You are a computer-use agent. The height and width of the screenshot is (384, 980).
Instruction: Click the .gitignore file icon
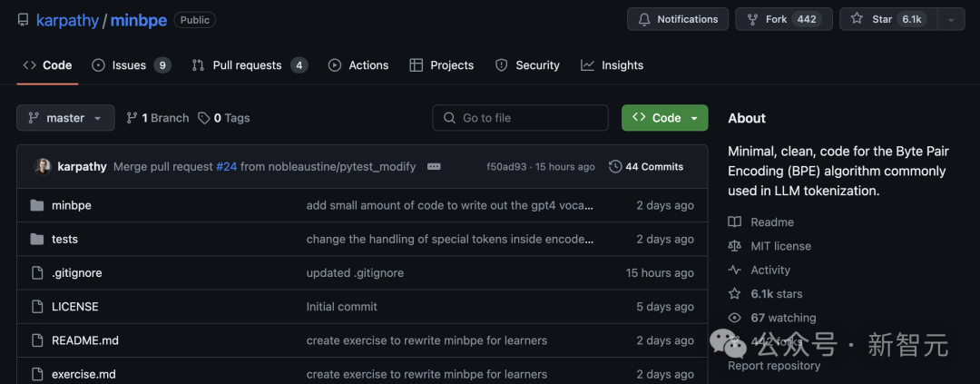(x=37, y=272)
